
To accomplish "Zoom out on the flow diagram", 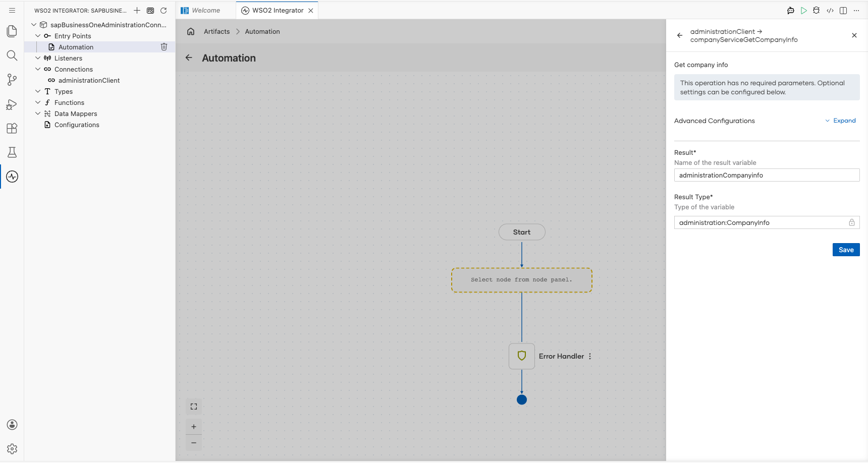I will coord(194,443).
